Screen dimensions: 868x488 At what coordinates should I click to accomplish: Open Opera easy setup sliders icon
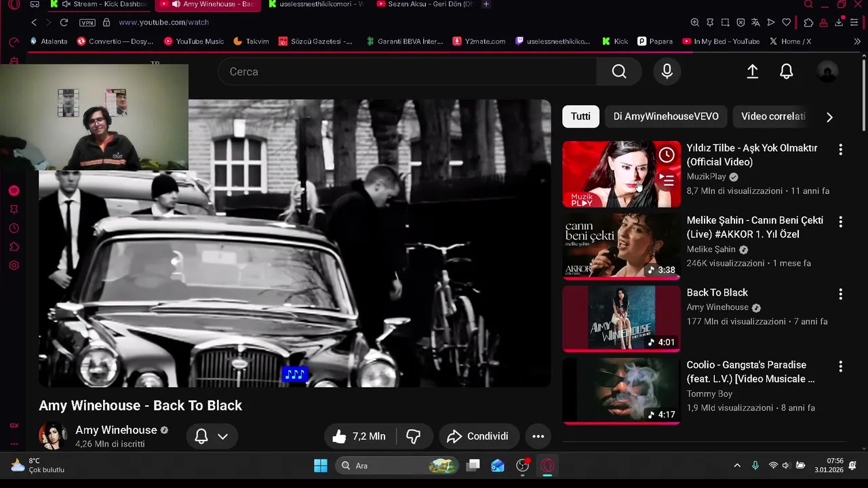(x=854, y=22)
